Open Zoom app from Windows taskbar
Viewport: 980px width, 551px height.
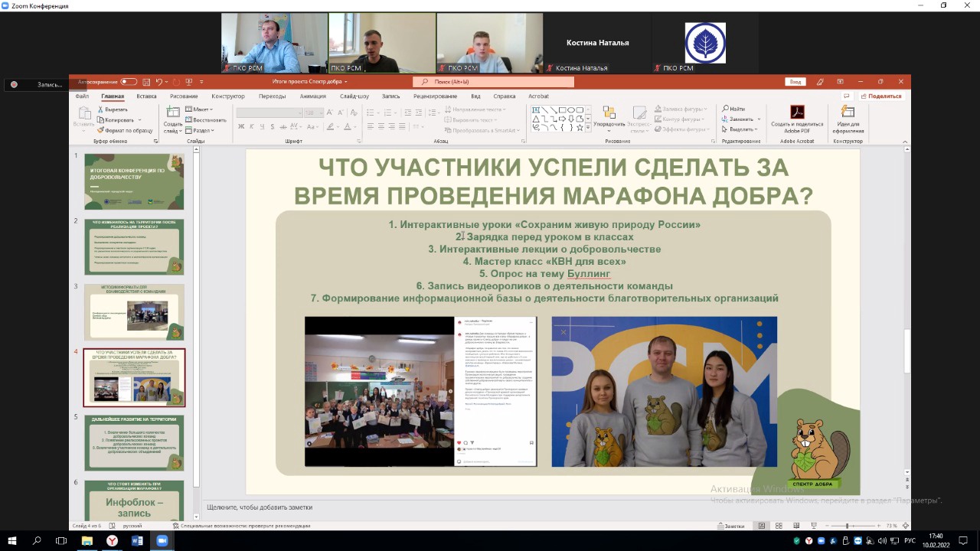coord(162,540)
